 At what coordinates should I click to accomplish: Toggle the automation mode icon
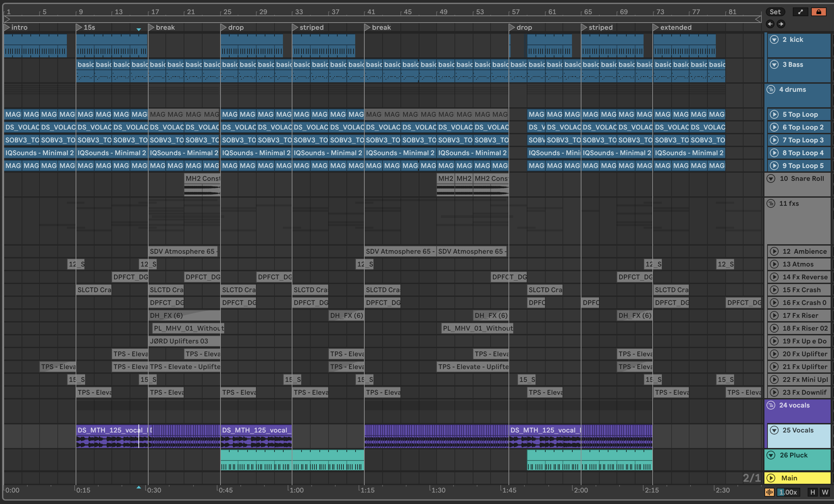click(800, 12)
